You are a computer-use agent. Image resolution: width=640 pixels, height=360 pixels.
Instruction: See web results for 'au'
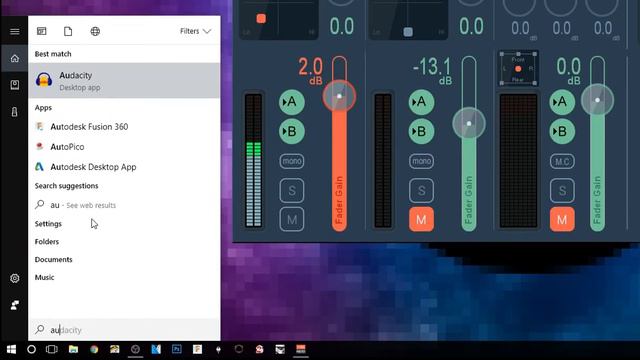124,204
